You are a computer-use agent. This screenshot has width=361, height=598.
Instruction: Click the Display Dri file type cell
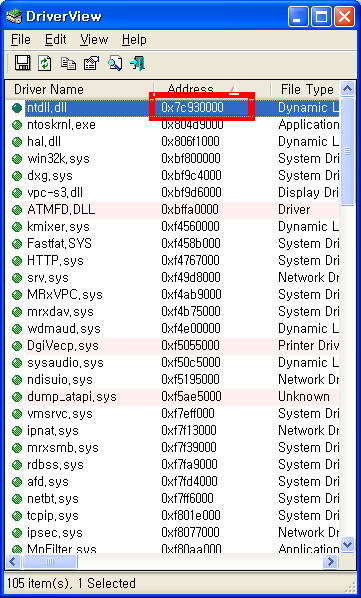click(308, 193)
